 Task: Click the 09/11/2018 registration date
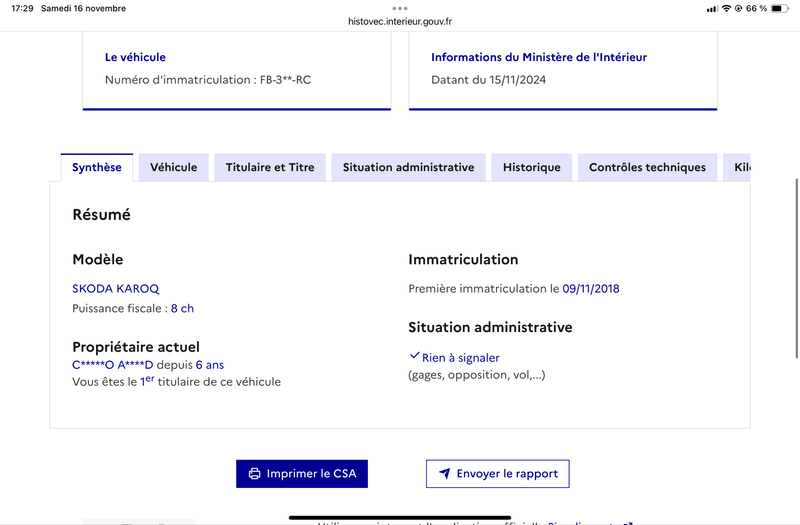(x=591, y=289)
